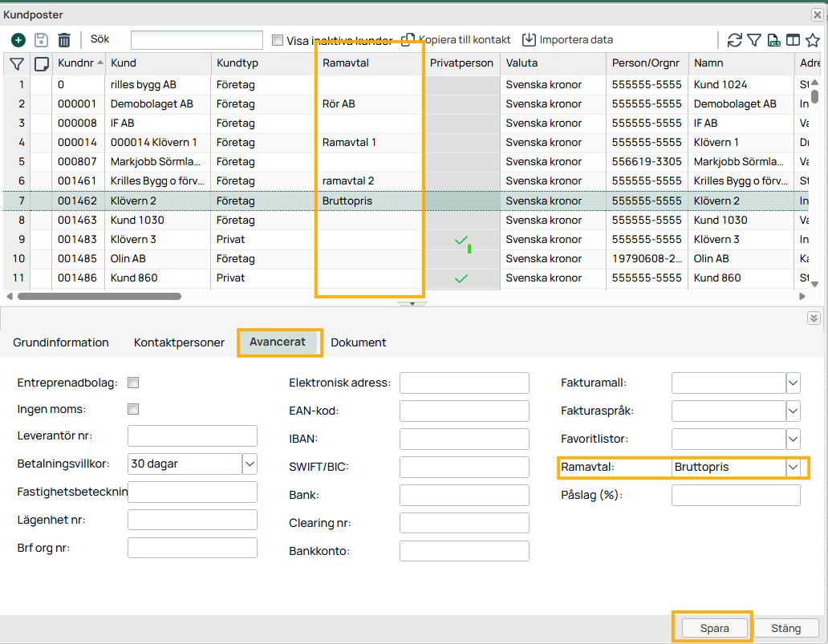Click the Ramavtal column header
The width and height of the screenshot is (828, 644).
click(x=370, y=63)
